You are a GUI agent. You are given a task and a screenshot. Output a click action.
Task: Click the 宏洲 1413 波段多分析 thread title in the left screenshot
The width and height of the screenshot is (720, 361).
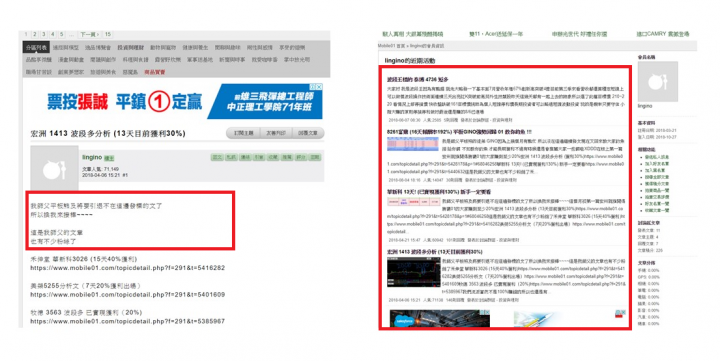[x=108, y=134]
